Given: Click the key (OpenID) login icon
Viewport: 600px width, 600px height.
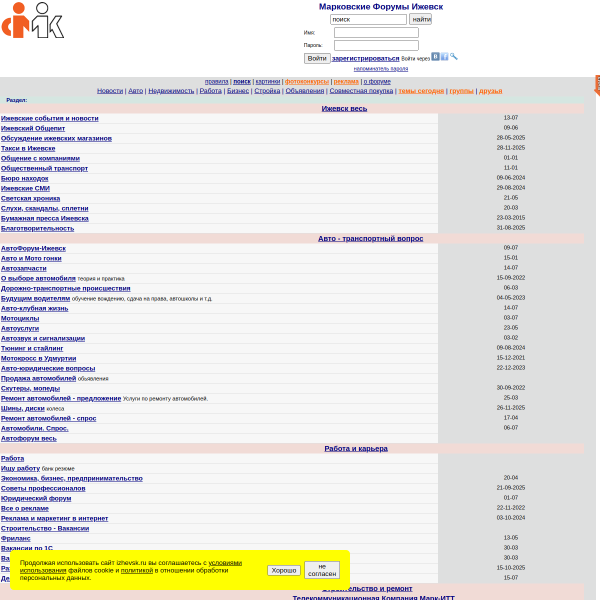Looking at the screenshot, I should (x=453, y=57).
